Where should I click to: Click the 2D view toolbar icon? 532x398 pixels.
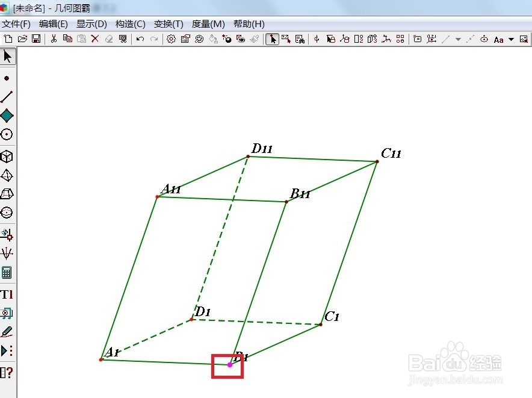(359, 39)
